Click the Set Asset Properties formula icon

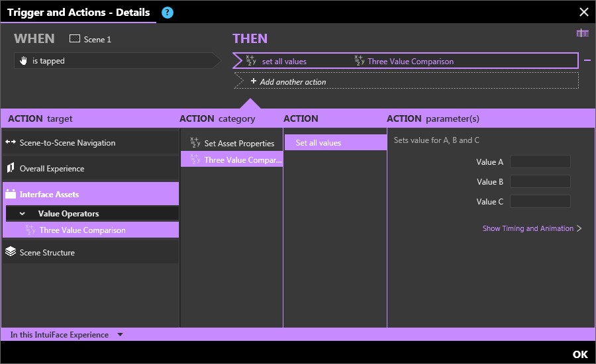[195, 142]
